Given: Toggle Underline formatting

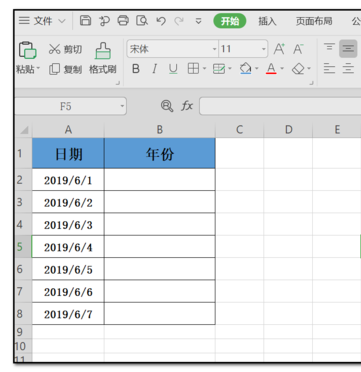Looking at the screenshot, I should [x=173, y=69].
